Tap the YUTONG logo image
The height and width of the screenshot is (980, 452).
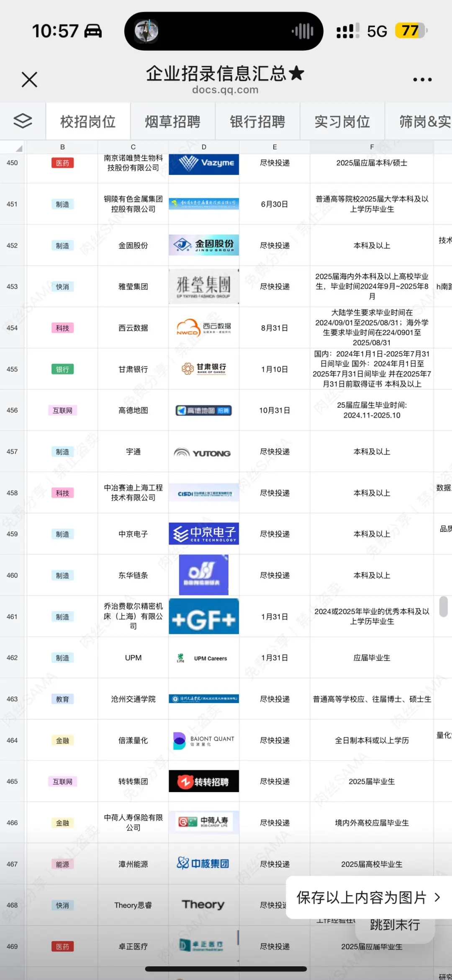pyautogui.click(x=203, y=453)
